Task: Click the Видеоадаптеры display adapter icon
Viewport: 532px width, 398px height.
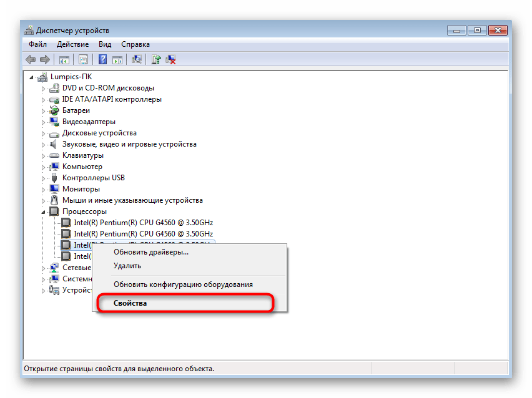Action: click(54, 122)
